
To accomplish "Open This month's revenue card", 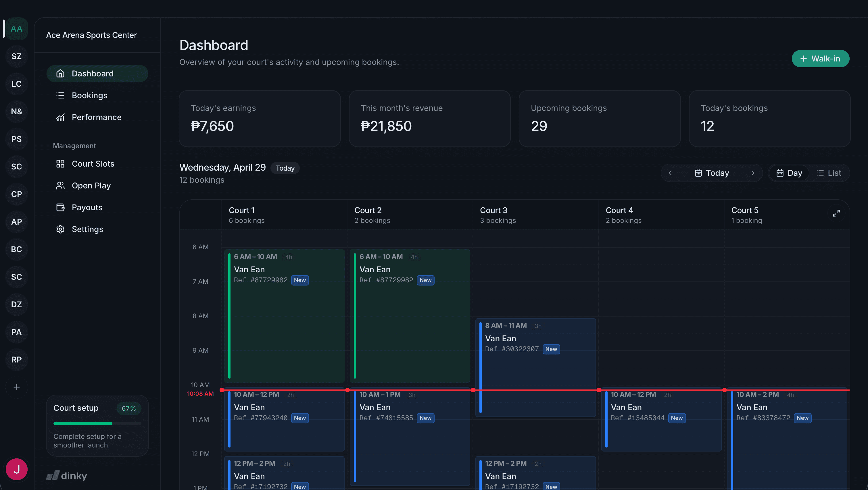I will [x=430, y=119].
